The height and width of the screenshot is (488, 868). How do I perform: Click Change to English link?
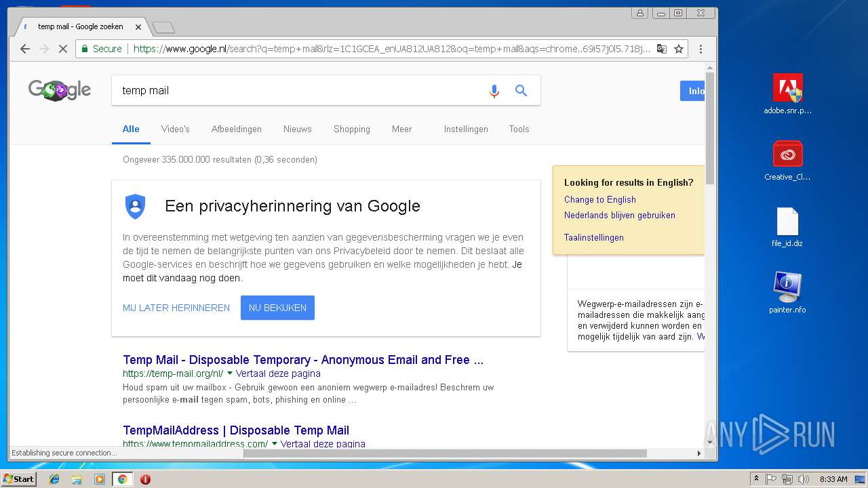(600, 199)
